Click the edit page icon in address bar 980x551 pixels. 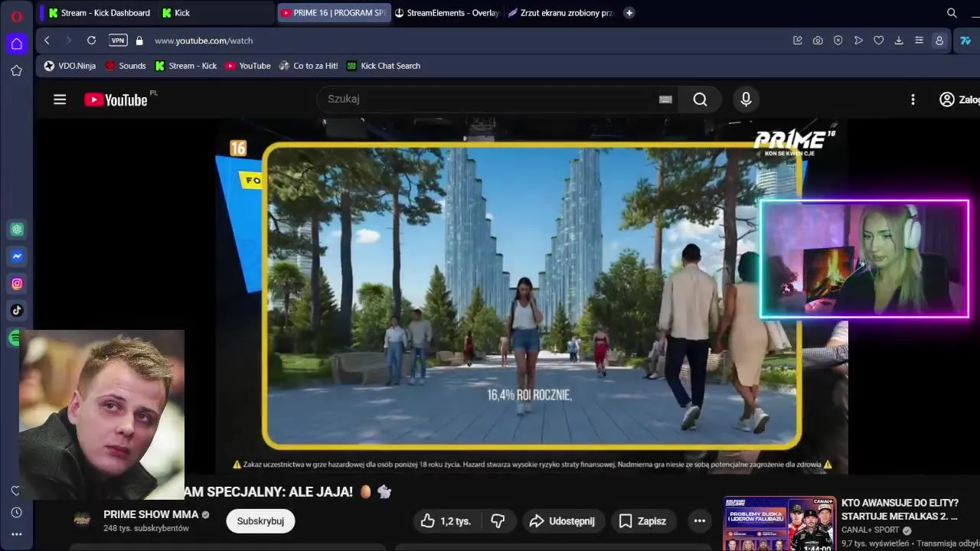point(798,41)
